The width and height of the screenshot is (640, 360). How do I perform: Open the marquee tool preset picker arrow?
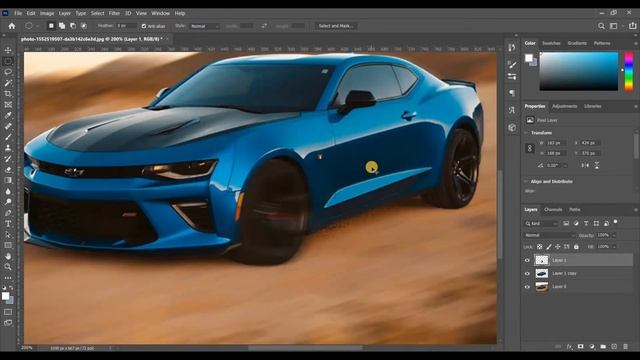[x=37, y=26]
